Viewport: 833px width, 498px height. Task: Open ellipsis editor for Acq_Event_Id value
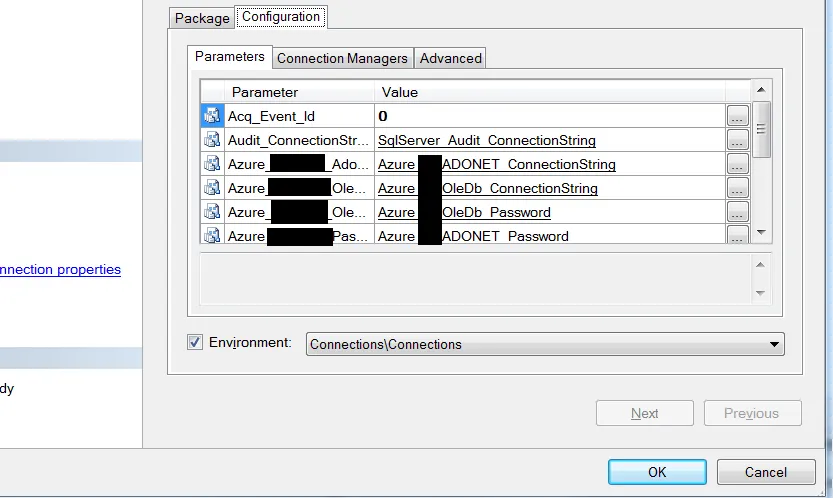pyautogui.click(x=737, y=116)
